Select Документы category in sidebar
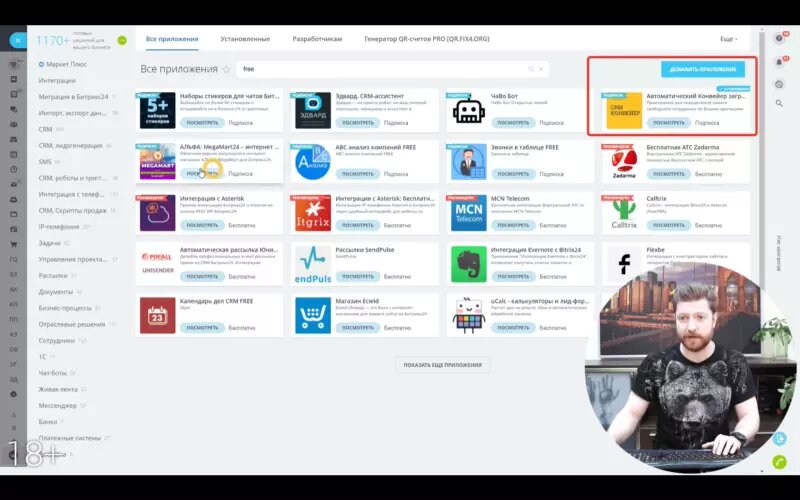Screen dimensions: 800x500 click(56, 292)
